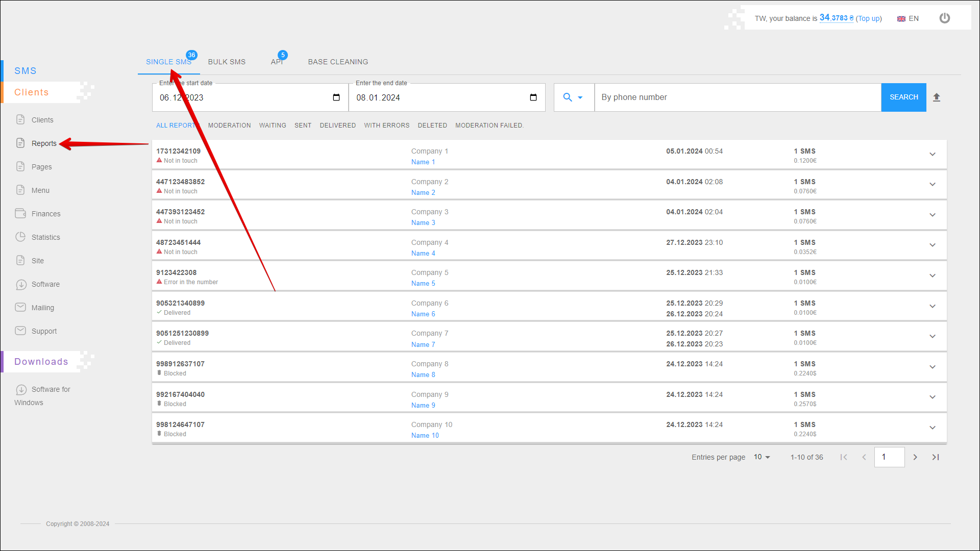Switch language via EN flag selector

908,18
